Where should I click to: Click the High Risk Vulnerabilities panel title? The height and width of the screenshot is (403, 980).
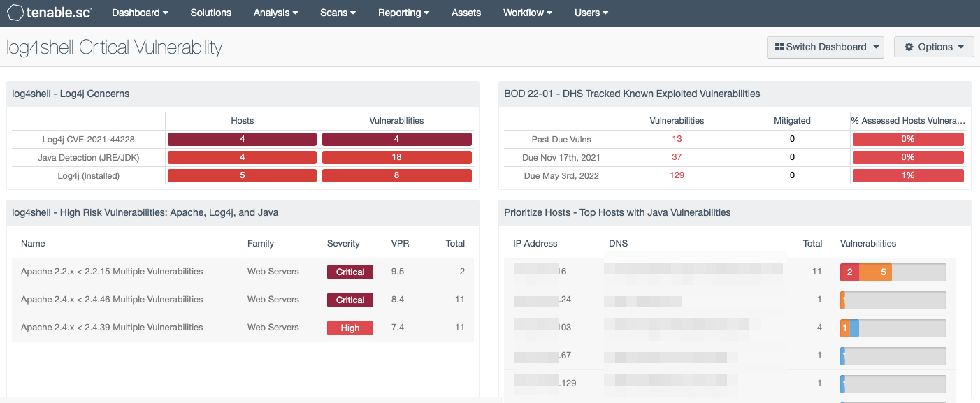[x=145, y=212]
